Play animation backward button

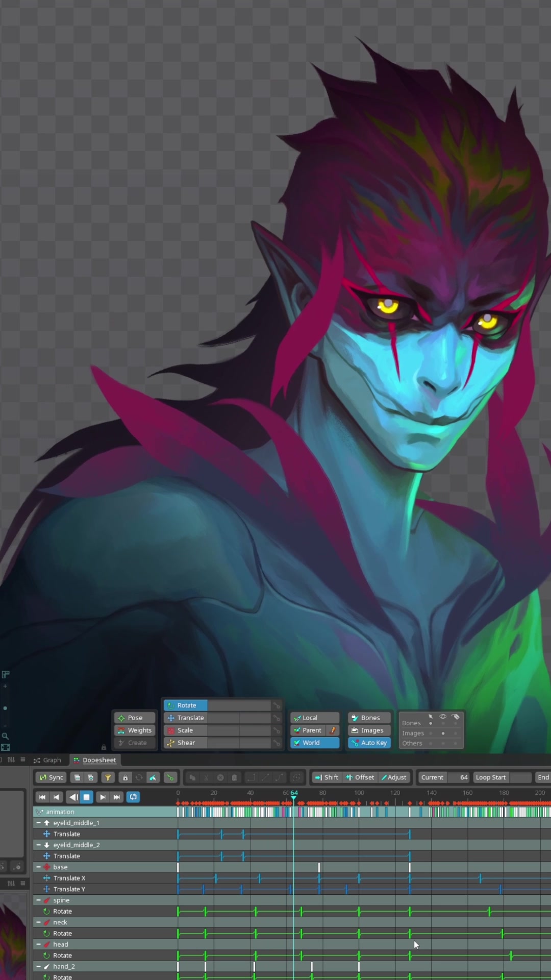(73, 797)
